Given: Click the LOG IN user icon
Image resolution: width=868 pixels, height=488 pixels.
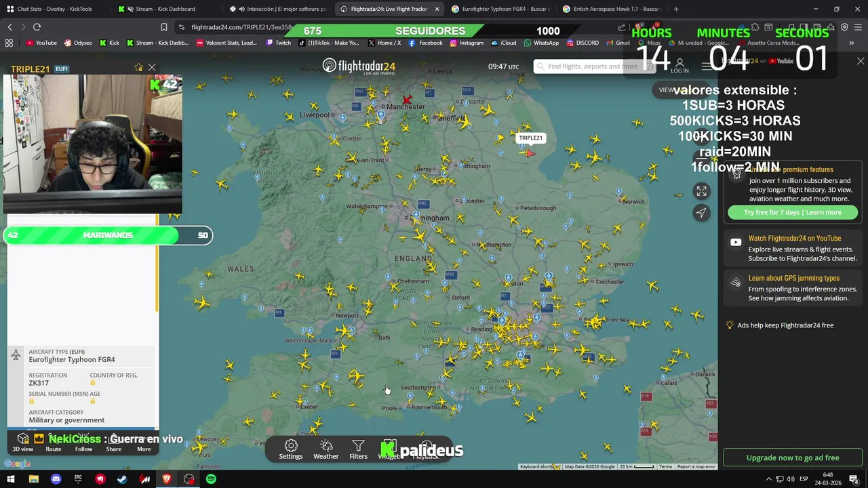Looking at the screenshot, I should click(679, 66).
